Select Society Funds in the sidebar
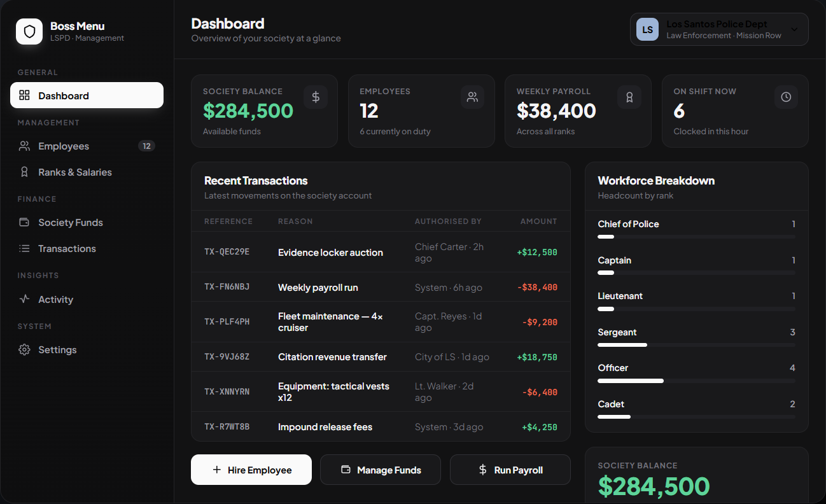 87,222
